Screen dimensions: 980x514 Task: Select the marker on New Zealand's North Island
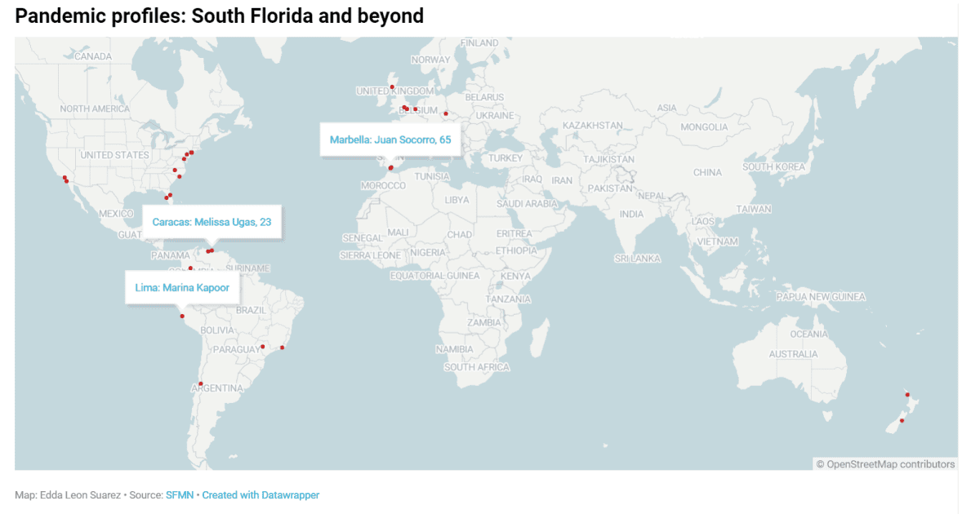[908, 392]
